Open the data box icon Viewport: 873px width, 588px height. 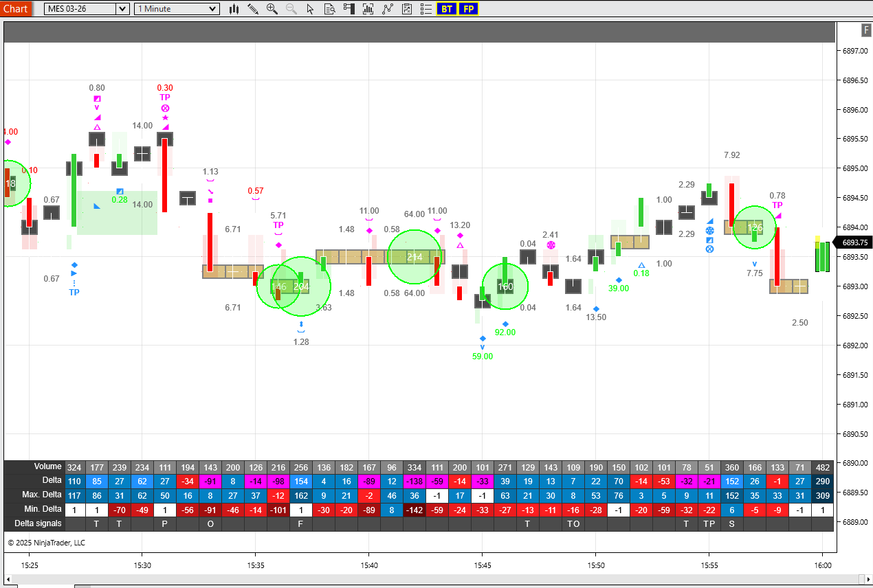pyautogui.click(x=329, y=9)
